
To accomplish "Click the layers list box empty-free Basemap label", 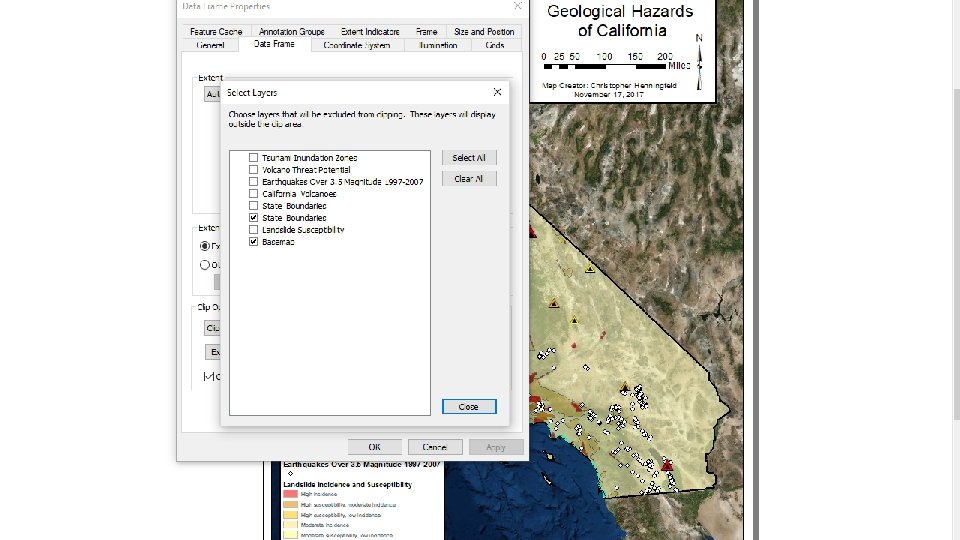I will (278, 242).
